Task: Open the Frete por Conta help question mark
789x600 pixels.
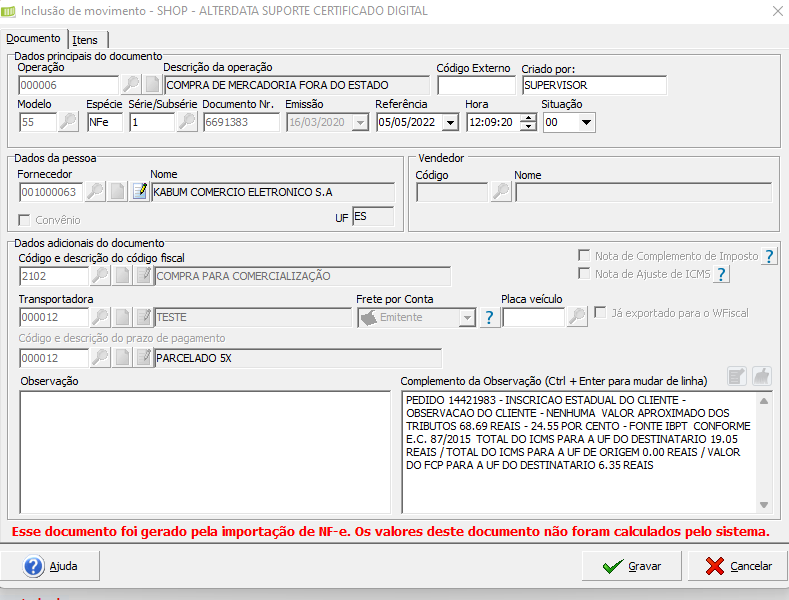Action: point(489,318)
